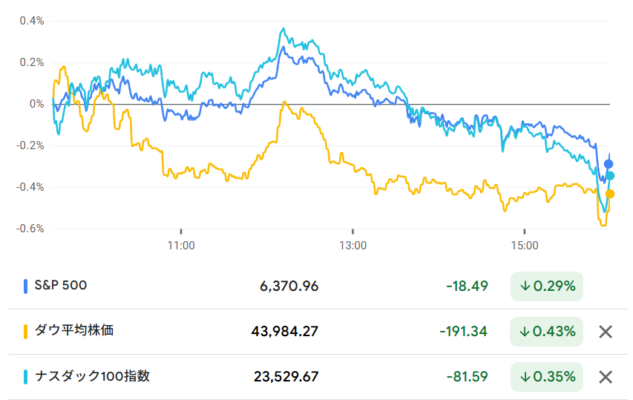This screenshot has width=633, height=400.
Task: Remove ナスダック100指数 with its X icon
Action: click(606, 377)
